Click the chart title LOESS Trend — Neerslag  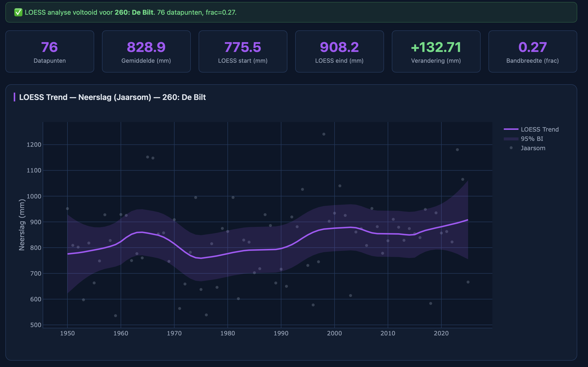click(112, 97)
